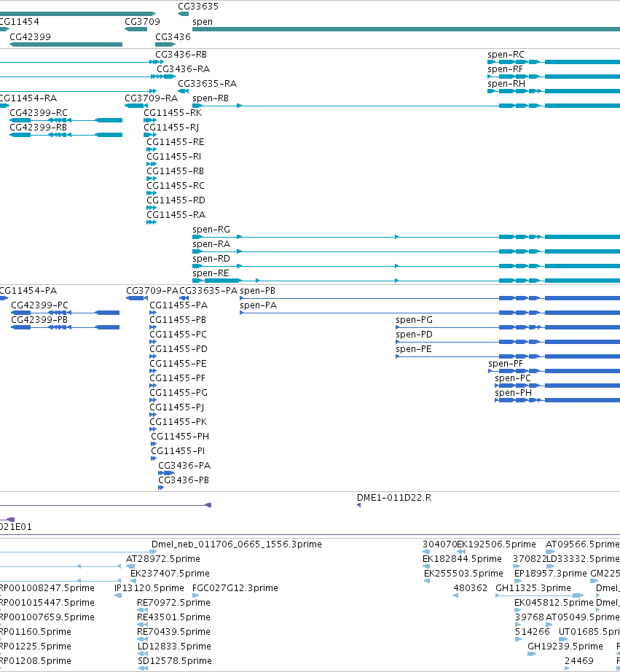Open protein CG11455-PG
The width and height of the screenshot is (620, 672).
click(178, 393)
